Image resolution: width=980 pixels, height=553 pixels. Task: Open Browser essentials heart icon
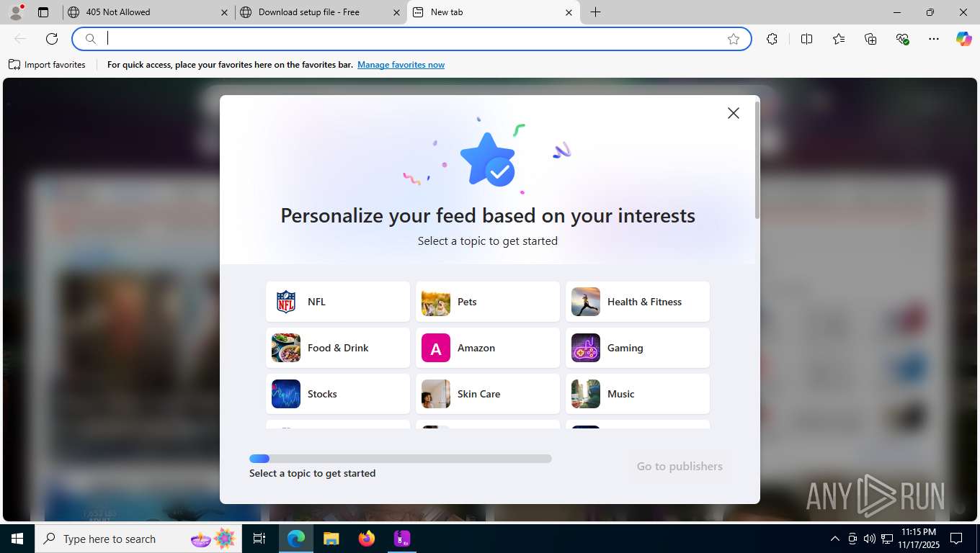[x=902, y=39]
